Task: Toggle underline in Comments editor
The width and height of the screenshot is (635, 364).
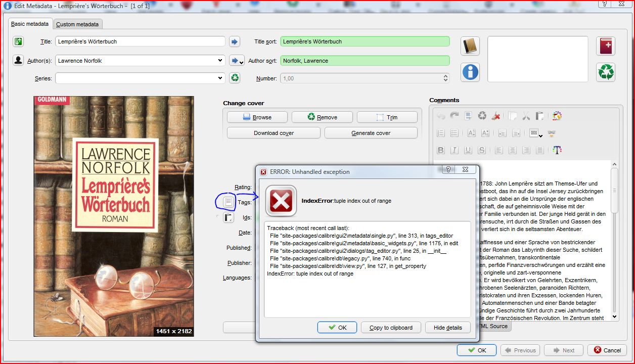Action: (x=468, y=150)
